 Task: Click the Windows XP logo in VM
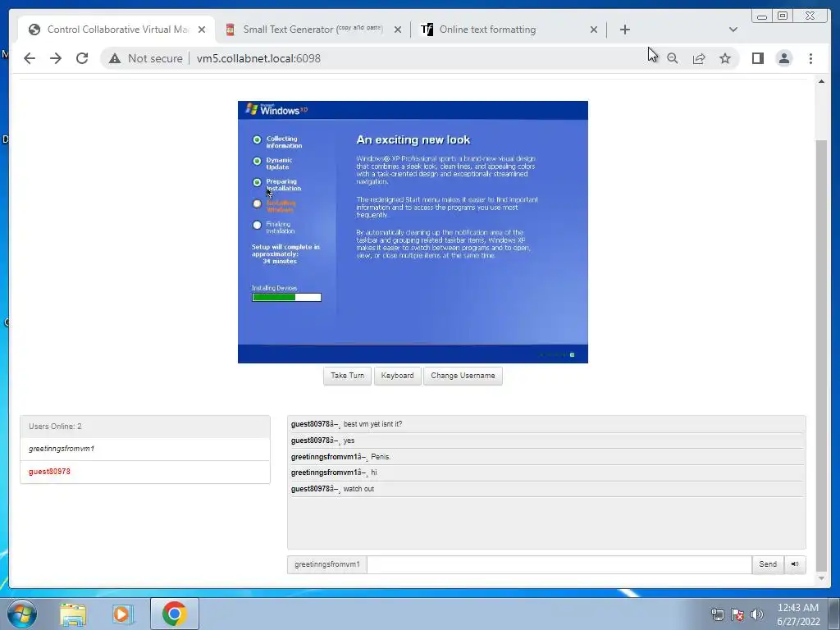pos(276,110)
